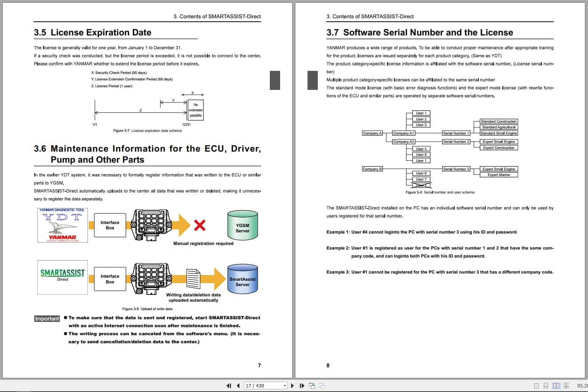Click the "Standard Construction" license box
The height and width of the screenshot is (392, 588).
coord(499,122)
